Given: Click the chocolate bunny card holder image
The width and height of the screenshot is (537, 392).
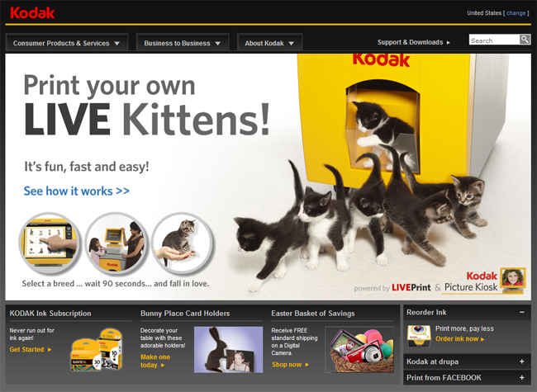Looking at the screenshot, I should [x=228, y=350].
